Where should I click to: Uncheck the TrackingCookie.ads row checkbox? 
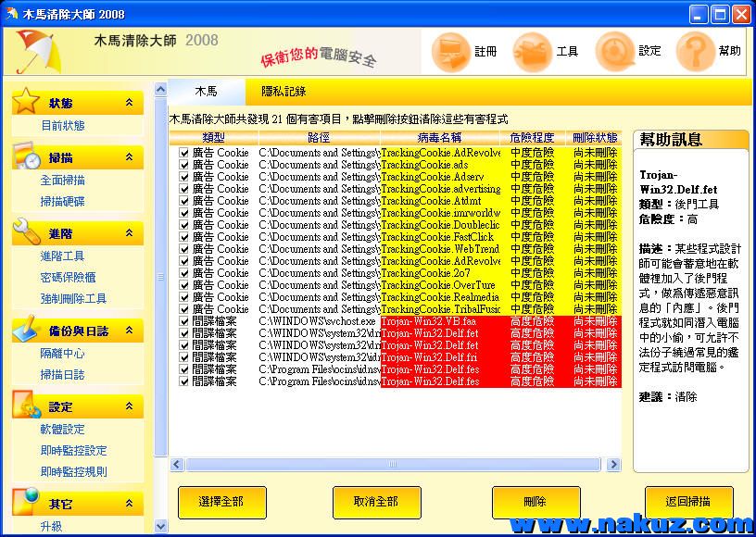coord(184,165)
